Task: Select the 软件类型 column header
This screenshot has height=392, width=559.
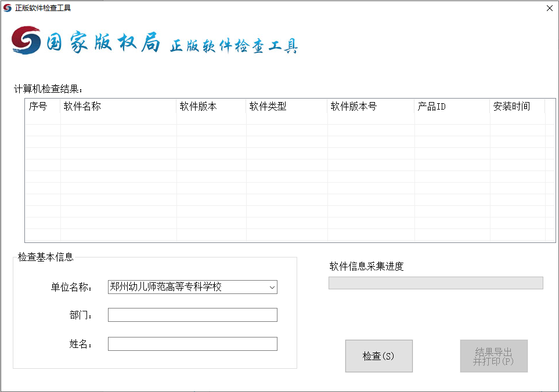Action: pyautogui.click(x=287, y=107)
